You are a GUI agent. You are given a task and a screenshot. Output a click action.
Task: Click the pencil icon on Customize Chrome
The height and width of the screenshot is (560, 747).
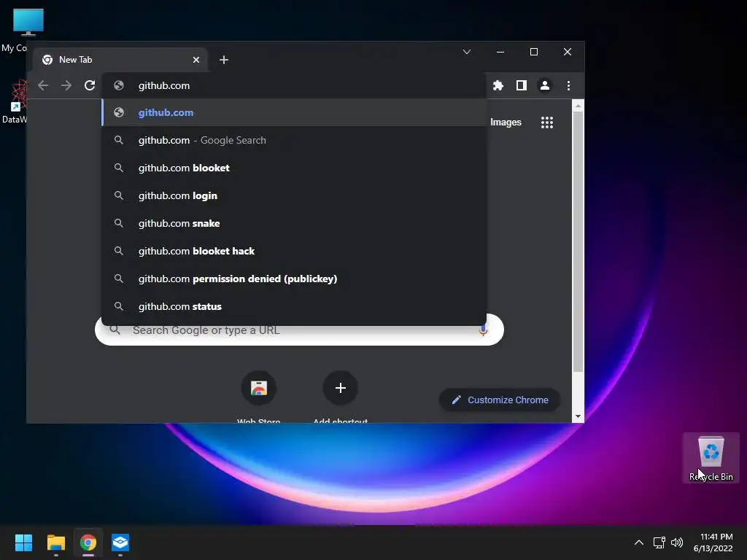coord(456,400)
